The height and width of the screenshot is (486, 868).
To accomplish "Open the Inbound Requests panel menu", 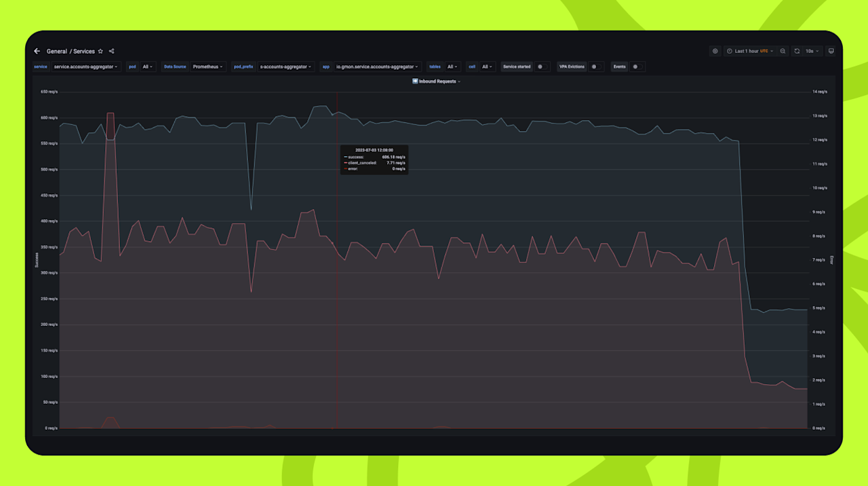I will point(436,81).
